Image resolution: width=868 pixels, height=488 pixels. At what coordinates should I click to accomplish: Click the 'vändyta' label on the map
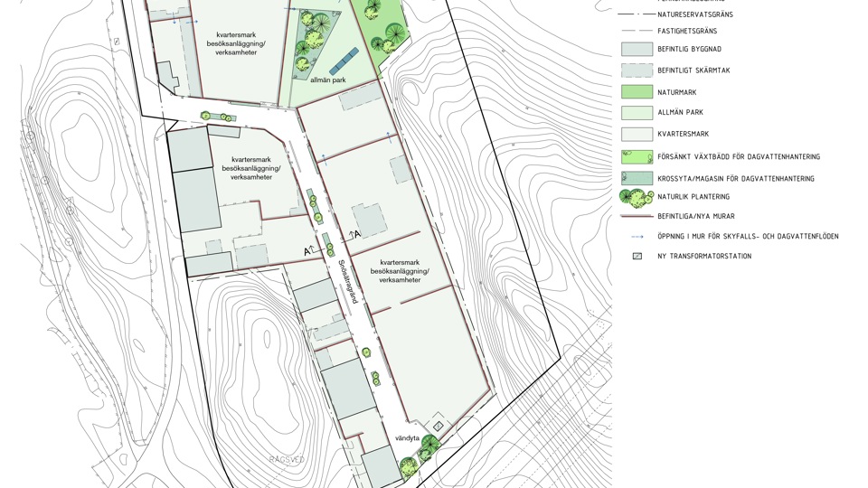point(407,438)
